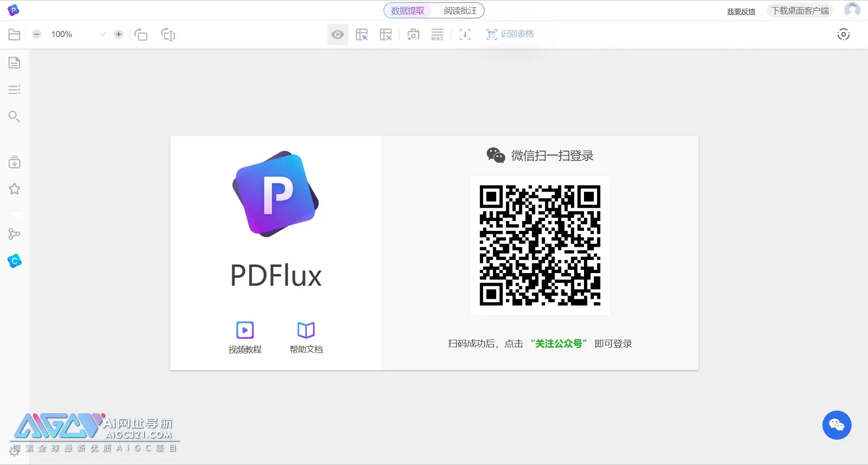Click the PDFlux logo in top-left corner

point(14,10)
